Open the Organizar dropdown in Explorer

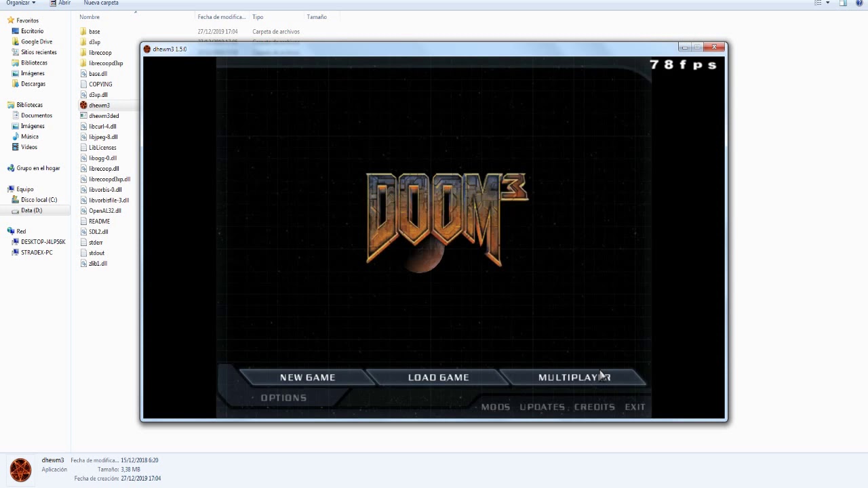[x=21, y=3]
